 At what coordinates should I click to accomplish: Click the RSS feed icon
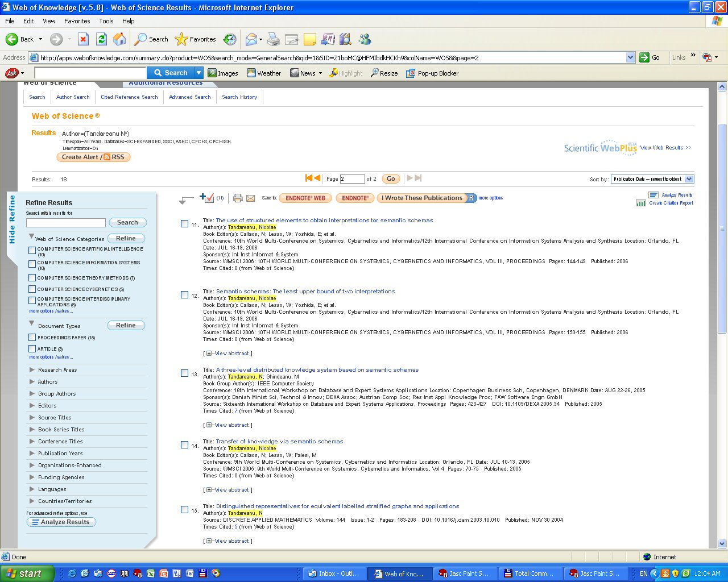point(107,157)
